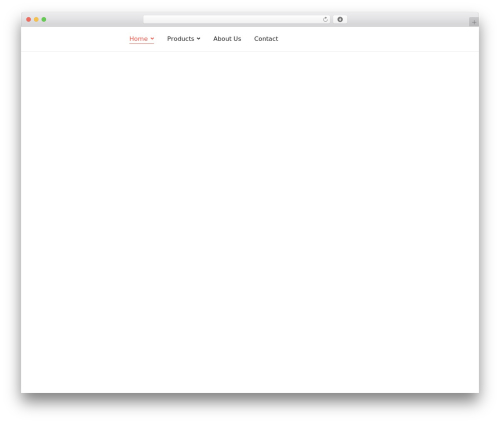Open the Contact page link

pyautogui.click(x=266, y=39)
